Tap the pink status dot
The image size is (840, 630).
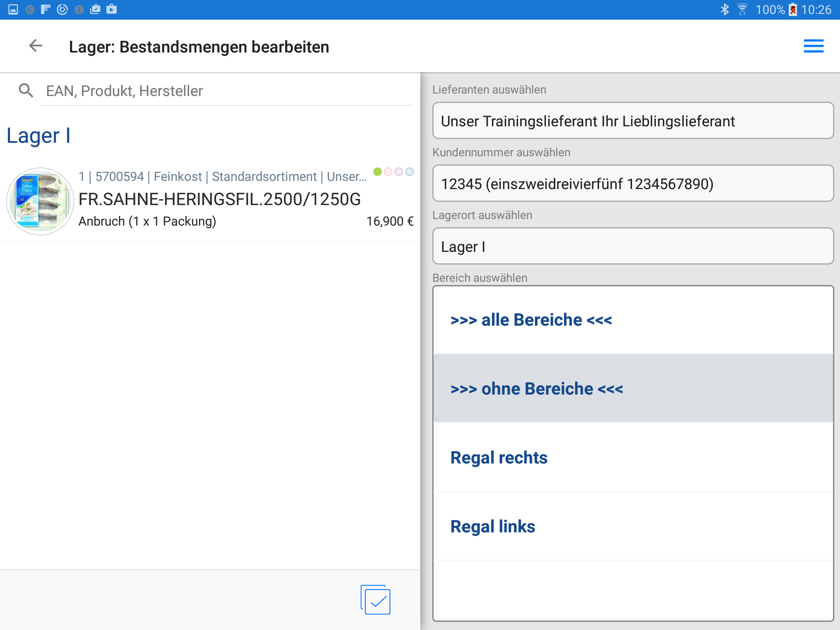[x=388, y=171]
